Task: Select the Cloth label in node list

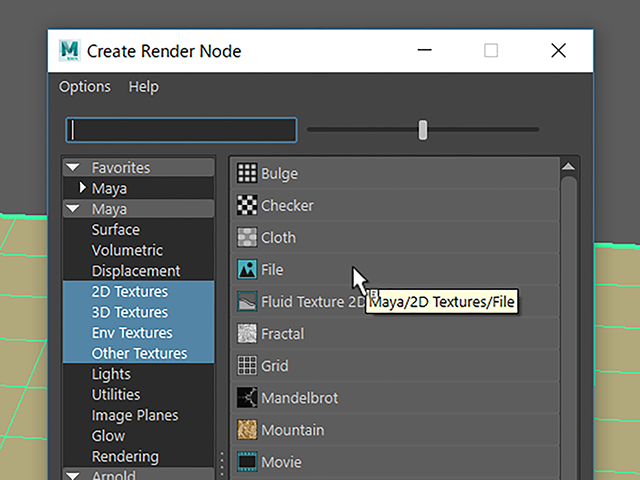Action: click(278, 238)
